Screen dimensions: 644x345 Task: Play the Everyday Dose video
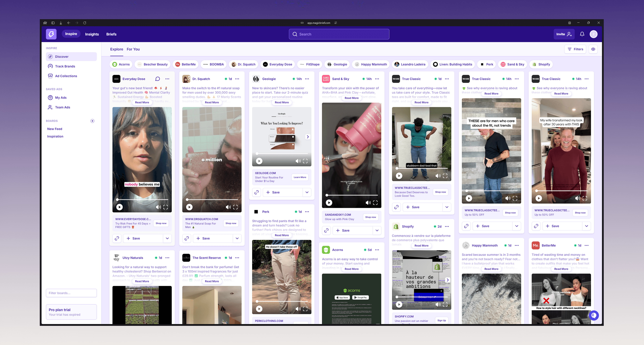coord(120,207)
